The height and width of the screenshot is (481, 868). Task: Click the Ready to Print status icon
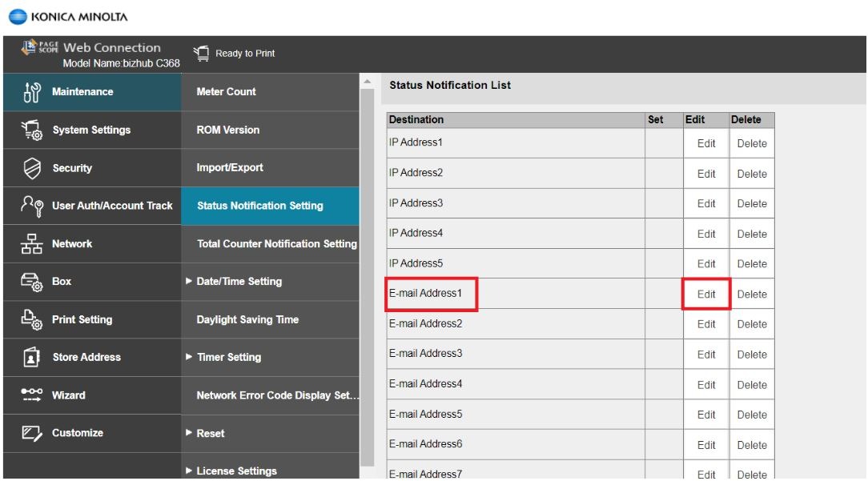pyautogui.click(x=200, y=54)
